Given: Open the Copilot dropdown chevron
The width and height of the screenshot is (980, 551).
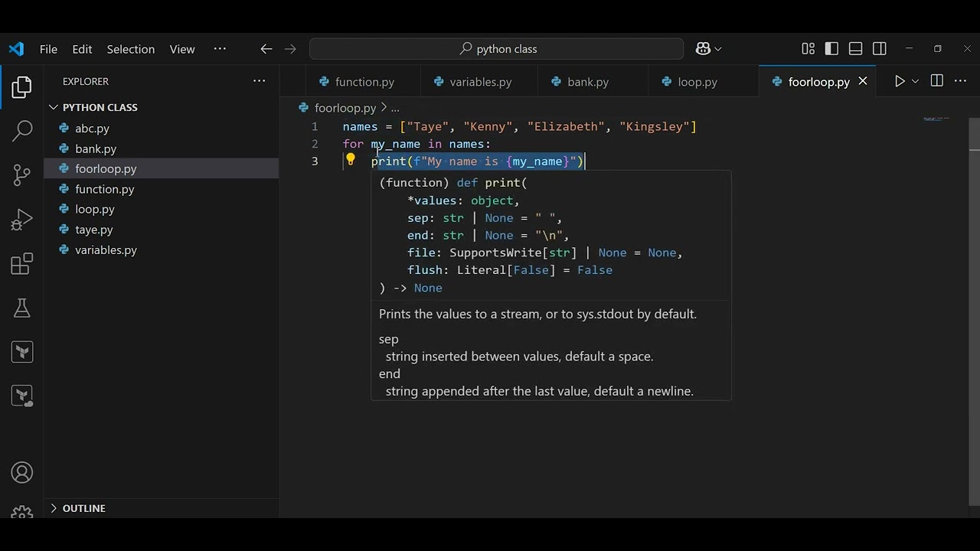Looking at the screenshot, I should pyautogui.click(x=717, y=49).
